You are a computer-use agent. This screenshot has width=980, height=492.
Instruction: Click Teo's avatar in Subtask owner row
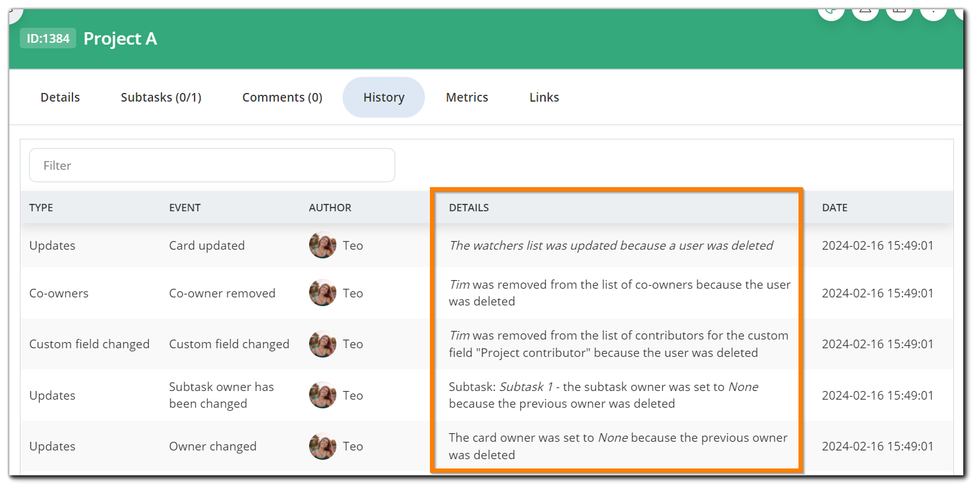click(323, 395)
